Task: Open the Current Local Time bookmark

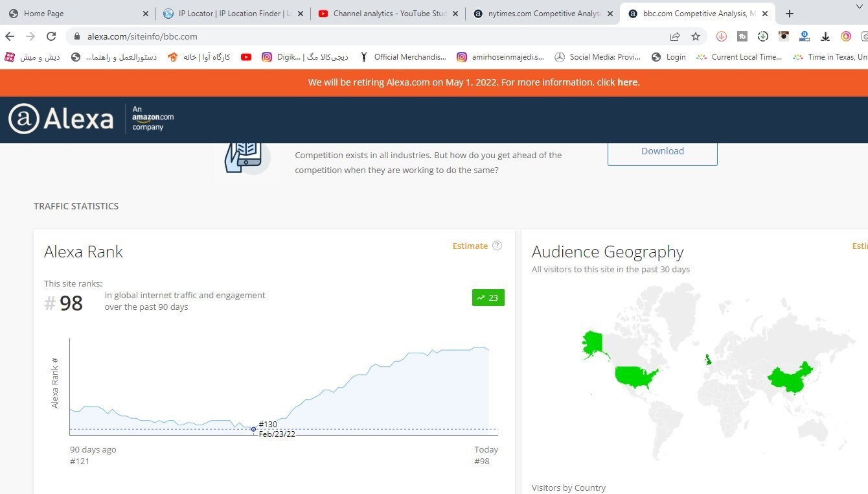Action: [739, 57]
